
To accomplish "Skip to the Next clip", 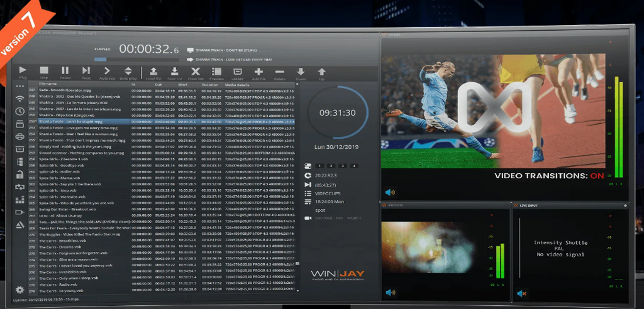I will pyautogui.click(x=86, y=72).
